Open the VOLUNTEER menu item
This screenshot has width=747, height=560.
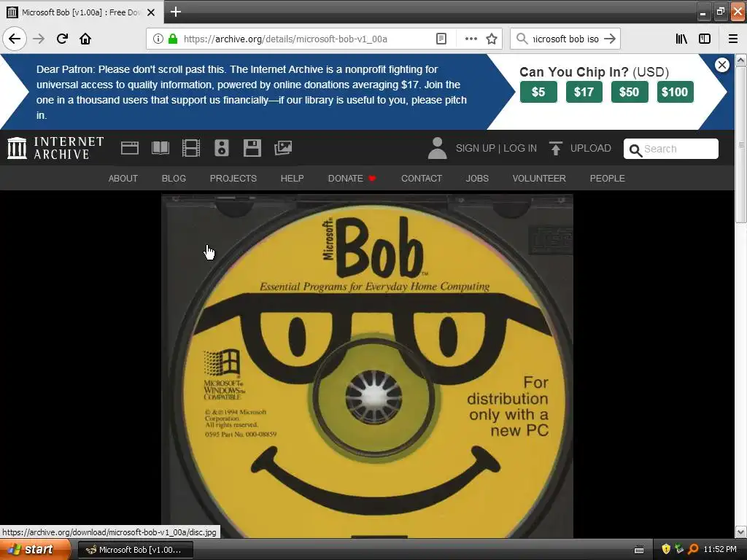539,179
